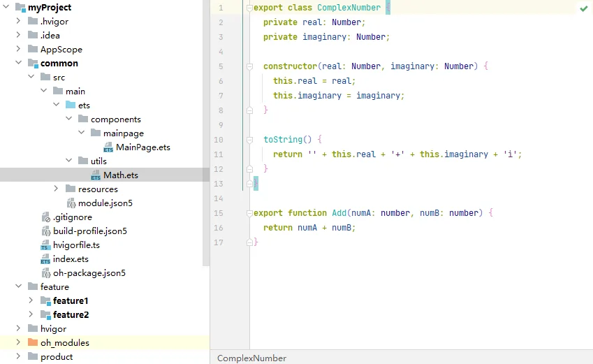
Task: Click the orange oh_modules folder icon
Action: (x=33, y=342)
